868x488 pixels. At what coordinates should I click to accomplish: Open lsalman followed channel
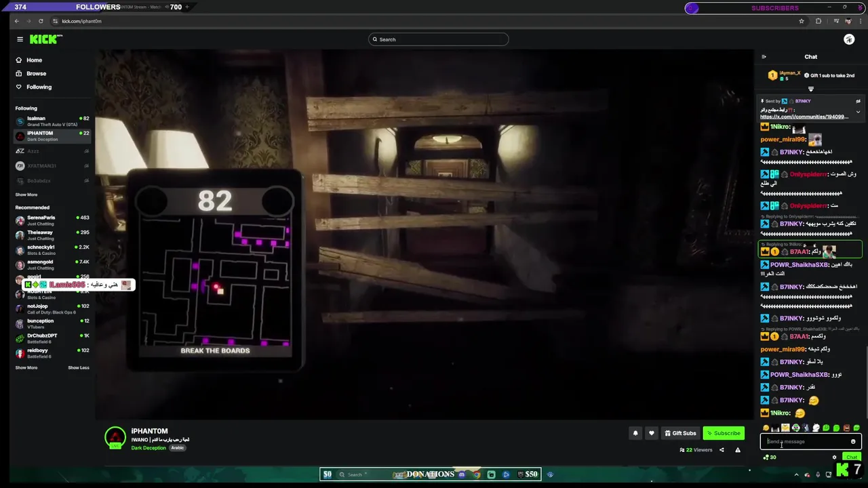coord(53,121)
